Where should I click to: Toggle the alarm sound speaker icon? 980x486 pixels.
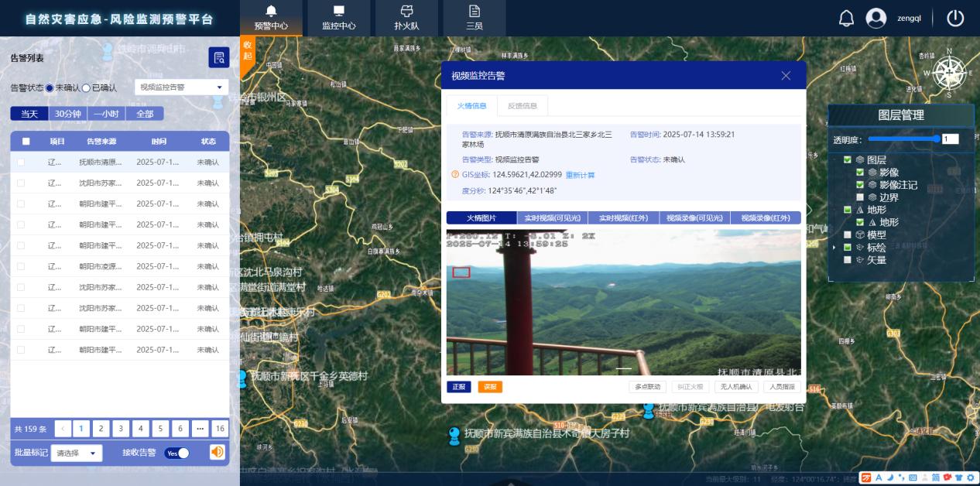[x=218, y=452]
